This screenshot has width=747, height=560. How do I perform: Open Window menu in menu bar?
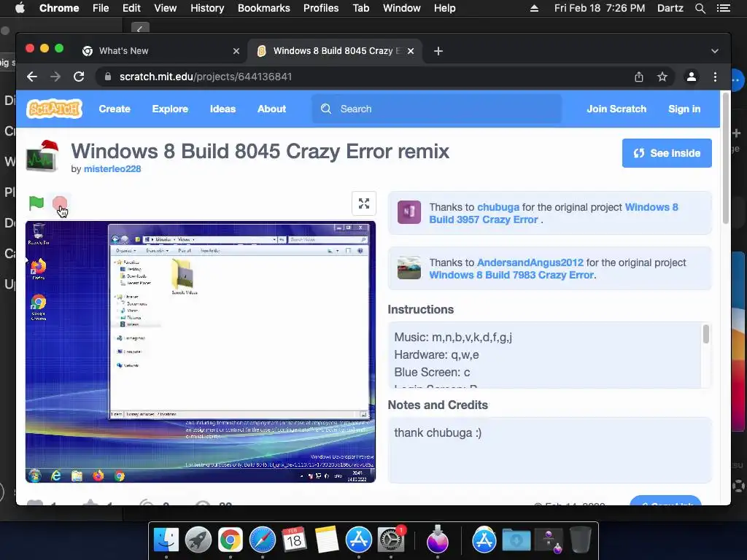(402, 8)
